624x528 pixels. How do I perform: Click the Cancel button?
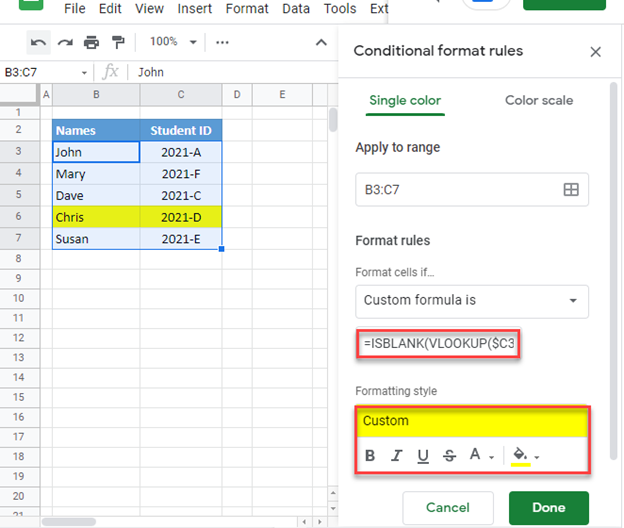448,508
